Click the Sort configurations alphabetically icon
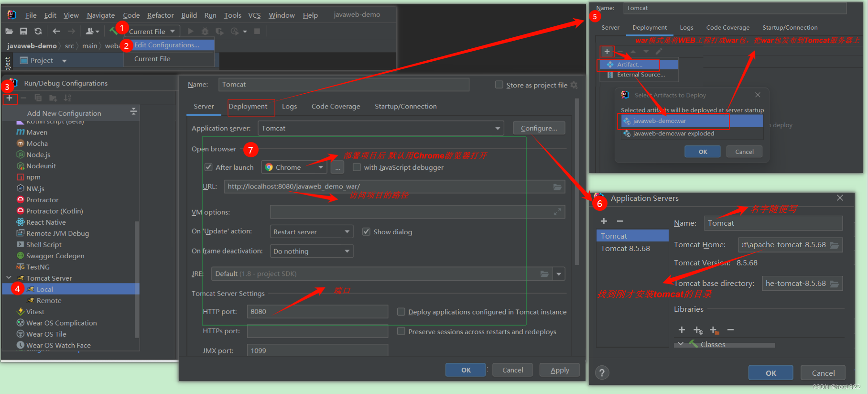The width and height of the screenshot is (868, 394). point(67,98)
